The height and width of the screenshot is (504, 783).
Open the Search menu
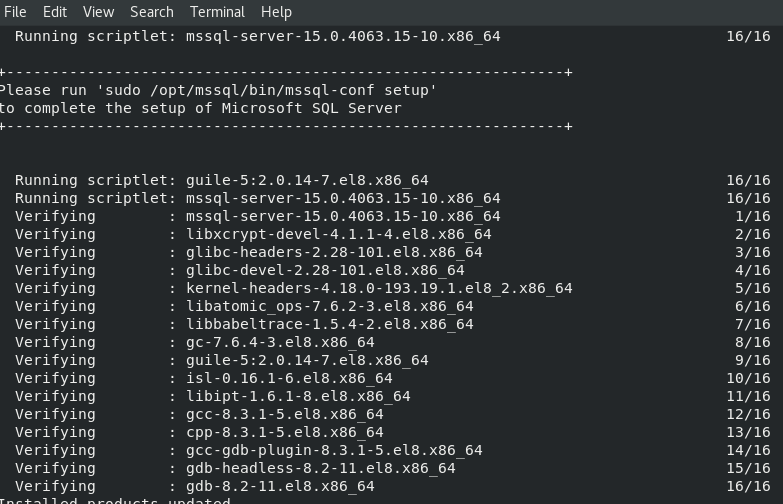tap(152, 12)
